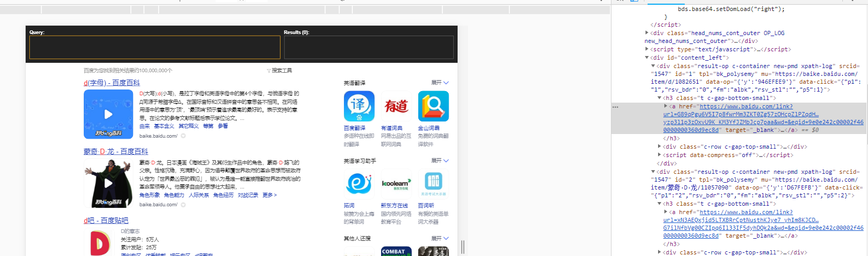Open the Baicizhan blue book icon
This screenshot has height=256, width=868.
(x=433, y=184)
